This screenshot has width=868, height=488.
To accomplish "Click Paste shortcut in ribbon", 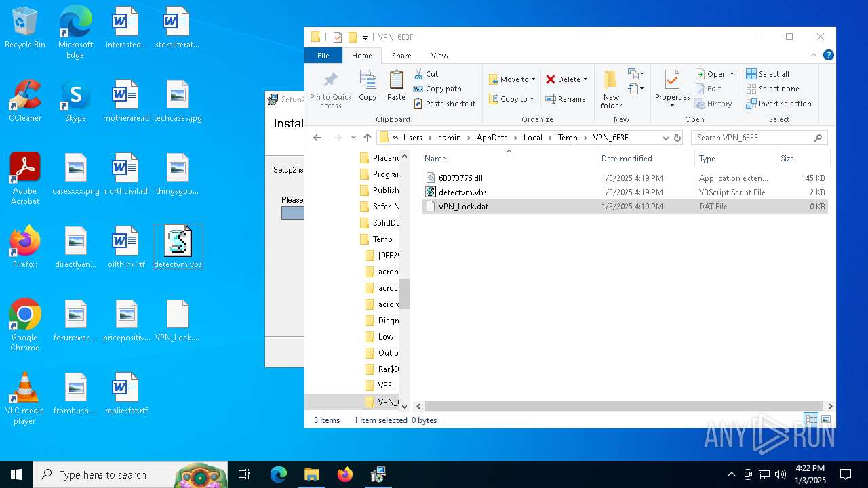I will pyautogui.click(x=444, y=104).
